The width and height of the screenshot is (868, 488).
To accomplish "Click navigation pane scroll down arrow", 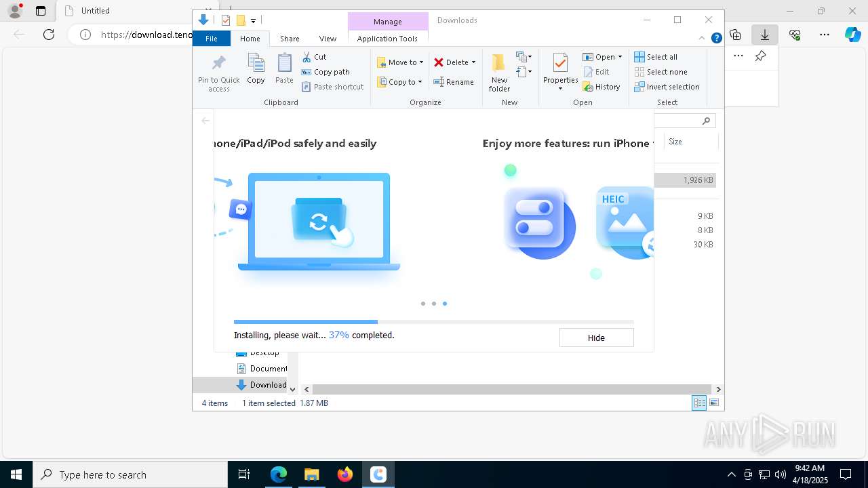I will coord(293,389).
